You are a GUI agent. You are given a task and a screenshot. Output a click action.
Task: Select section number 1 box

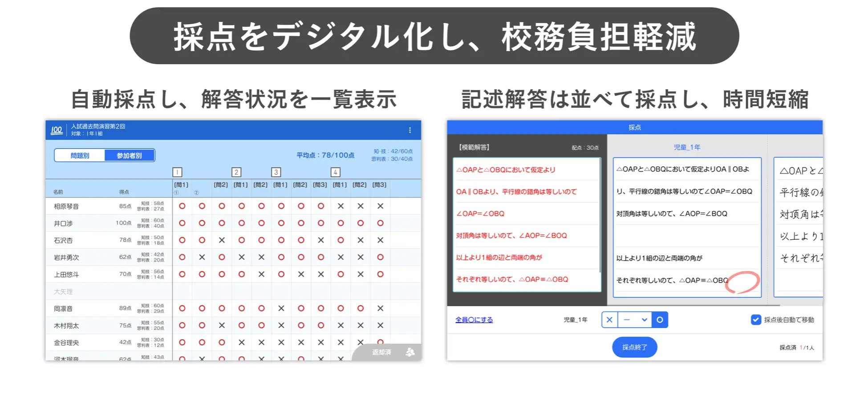[x=177, y=172]
